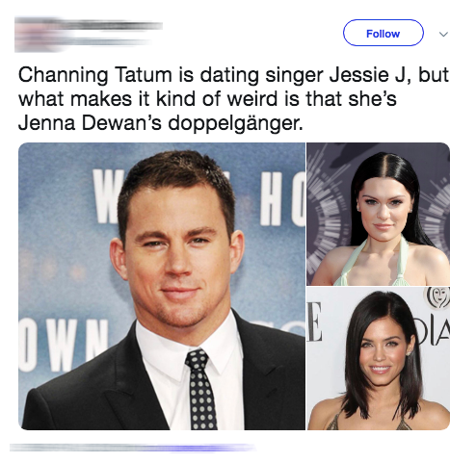This screenshot has width=476, height=463.
Task: Click the blurred username handle under name
Action: tap(103, 42)
